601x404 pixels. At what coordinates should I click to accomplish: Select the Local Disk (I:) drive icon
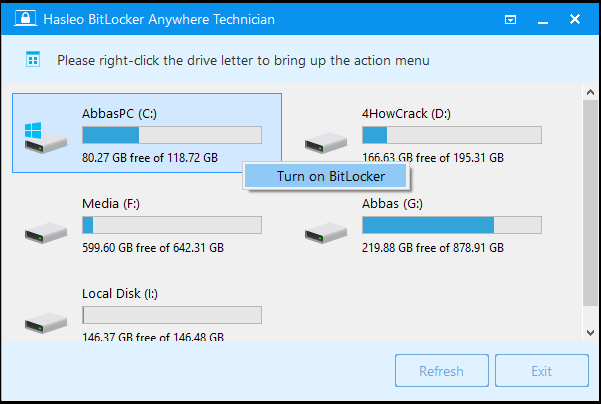click(x=46, y=323)
